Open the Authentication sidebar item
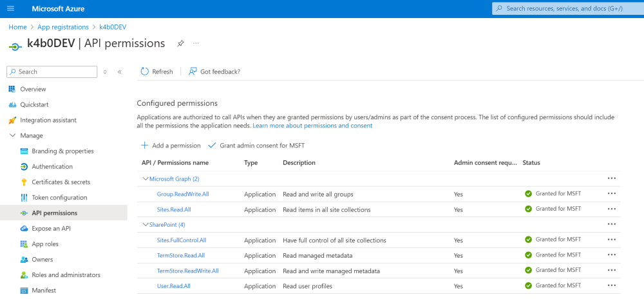The width and height of the screenshot is (644, 299). pyautogui.click(x=52, y=167)
